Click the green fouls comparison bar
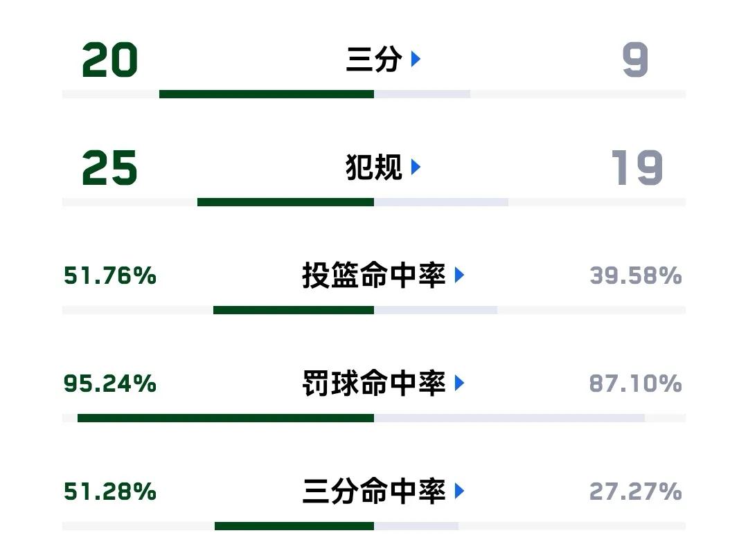The image size is (748, 560). [286, 203]
